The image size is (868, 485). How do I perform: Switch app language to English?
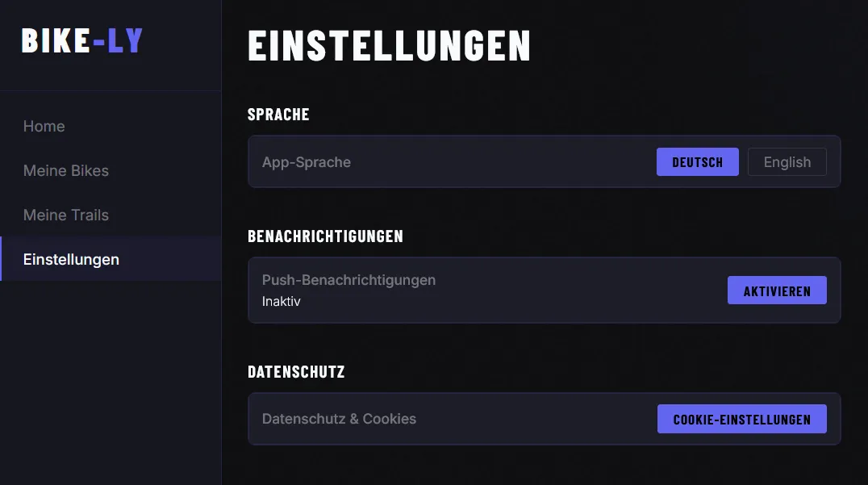click(787, 162)
